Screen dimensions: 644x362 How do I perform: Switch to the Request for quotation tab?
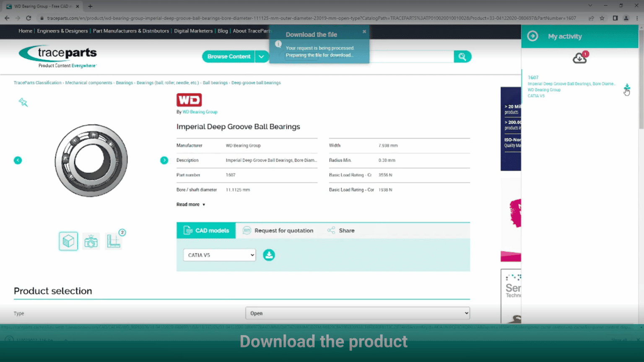point(278,230)
